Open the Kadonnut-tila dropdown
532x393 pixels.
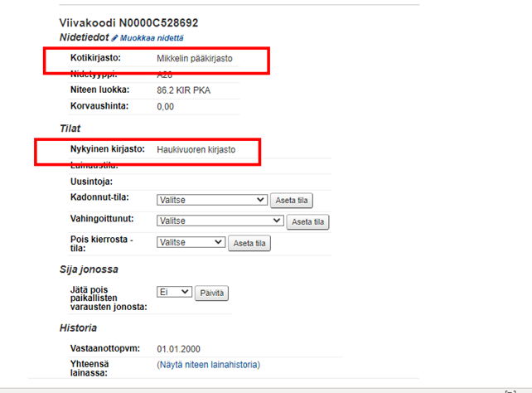point(212,200)
